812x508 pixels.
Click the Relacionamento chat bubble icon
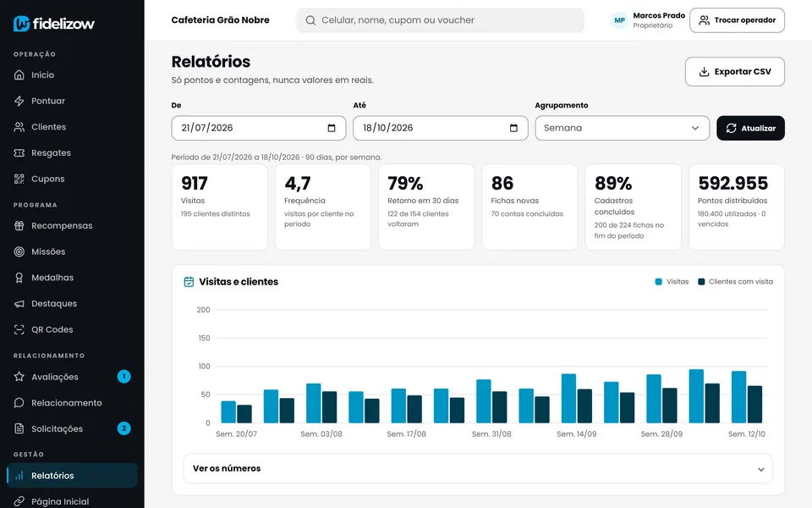(19, 402)
